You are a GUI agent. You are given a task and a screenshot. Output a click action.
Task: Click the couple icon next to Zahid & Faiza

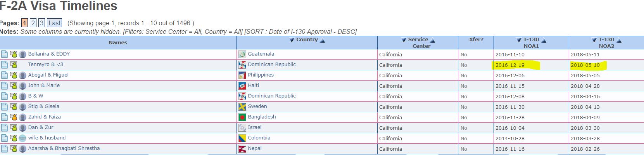coord(14,117)
